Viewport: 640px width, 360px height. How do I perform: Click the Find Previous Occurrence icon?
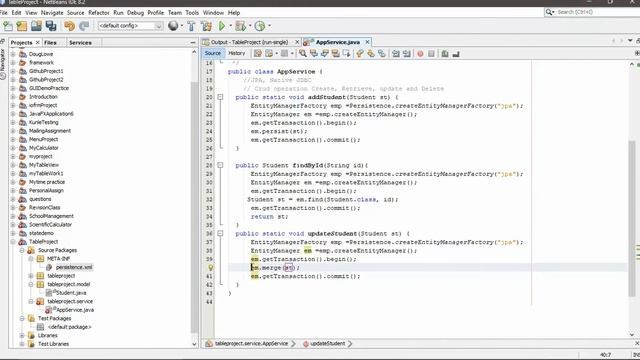(313, 53)
